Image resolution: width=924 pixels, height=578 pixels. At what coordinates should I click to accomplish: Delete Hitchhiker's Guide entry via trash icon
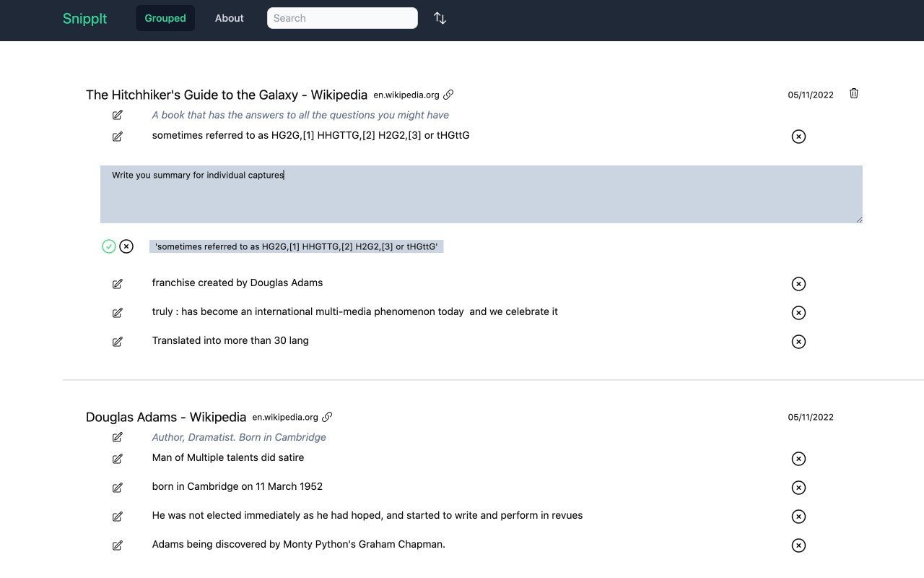(853, 93)
